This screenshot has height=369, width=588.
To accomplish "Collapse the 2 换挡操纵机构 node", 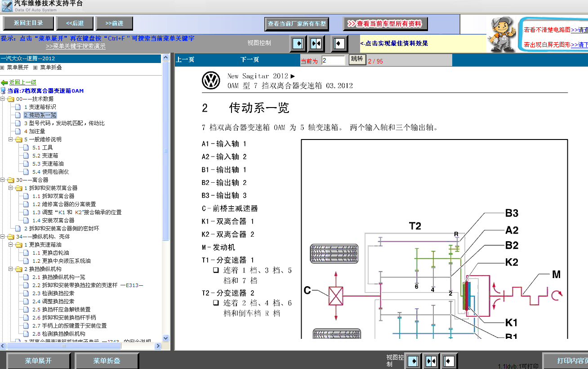I will click(11, 269).
